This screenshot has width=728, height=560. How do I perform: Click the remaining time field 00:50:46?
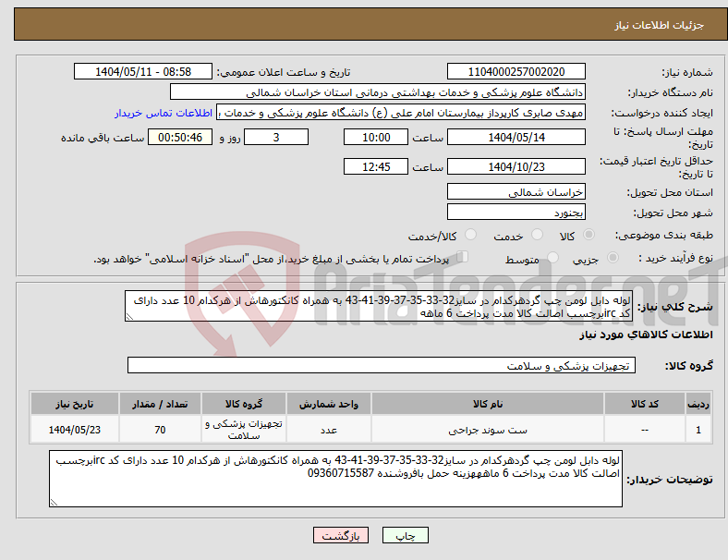click(180, 137)
